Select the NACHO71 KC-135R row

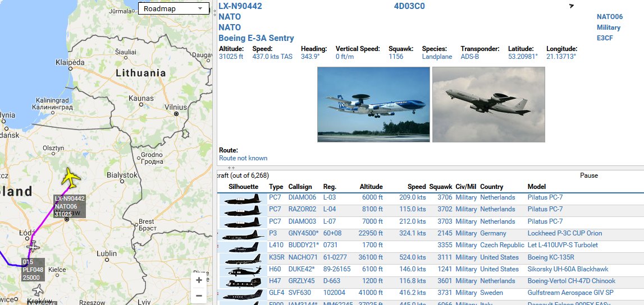(x=431, y=257)
